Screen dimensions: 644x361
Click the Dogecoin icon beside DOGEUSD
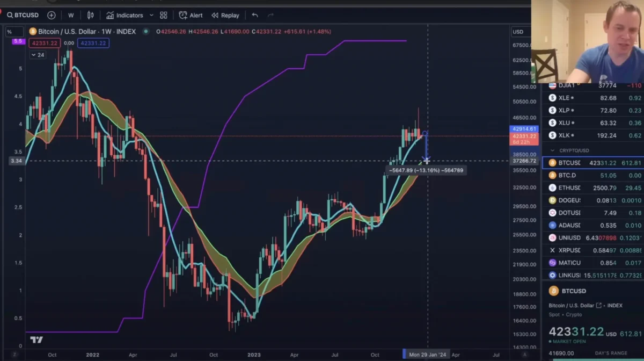click(x=552, y=200)
